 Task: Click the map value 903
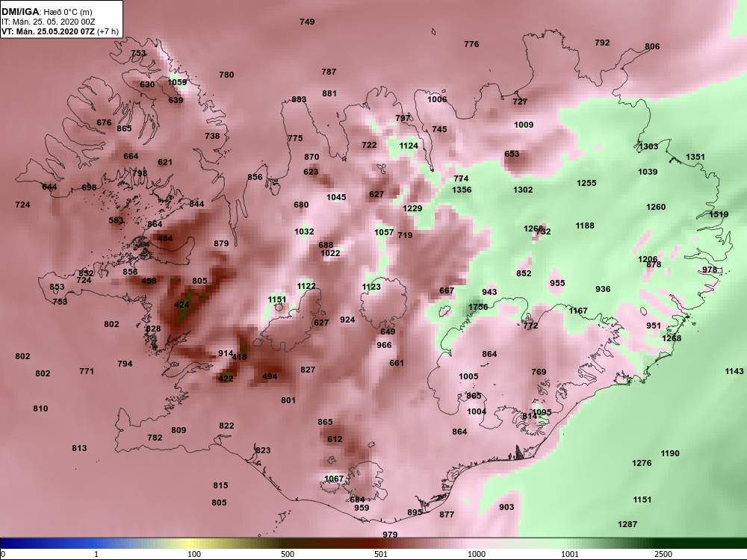pos(506,508)
